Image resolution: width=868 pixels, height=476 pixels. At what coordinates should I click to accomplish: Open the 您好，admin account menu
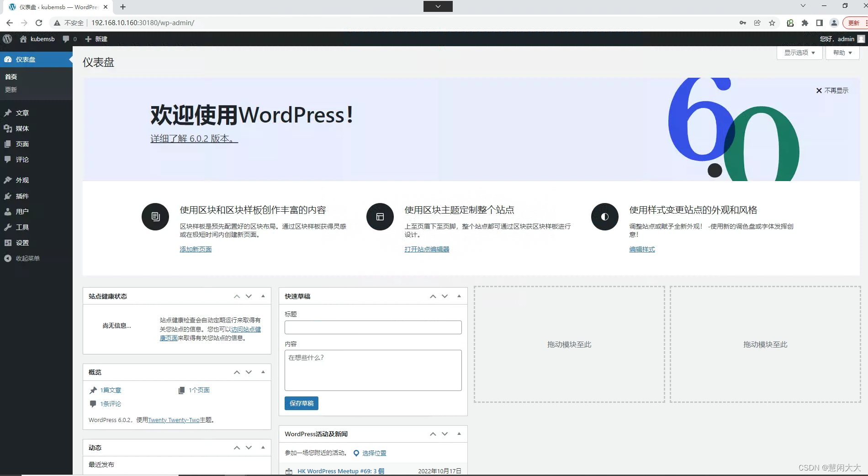coord(842,39)
